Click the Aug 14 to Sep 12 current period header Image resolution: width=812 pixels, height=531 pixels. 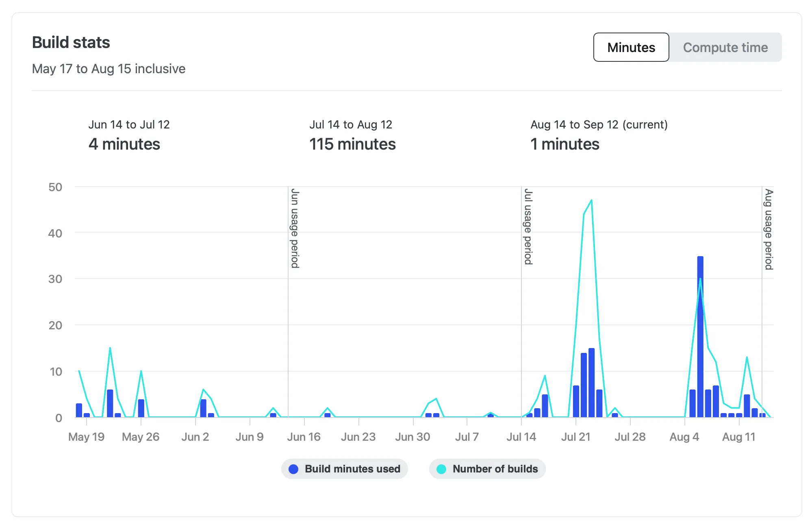(x=599, y=125)
